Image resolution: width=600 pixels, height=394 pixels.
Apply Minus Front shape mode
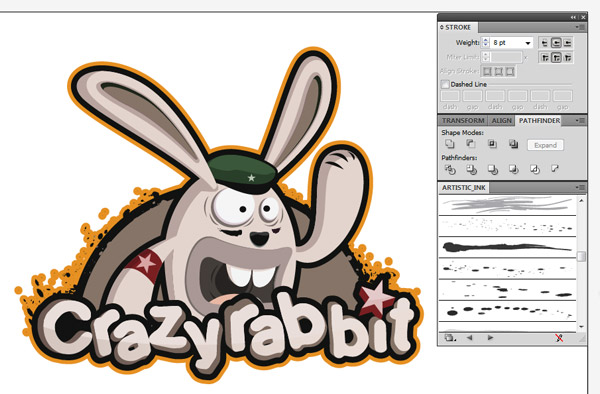pyautogui.click(x=471, y=144)
